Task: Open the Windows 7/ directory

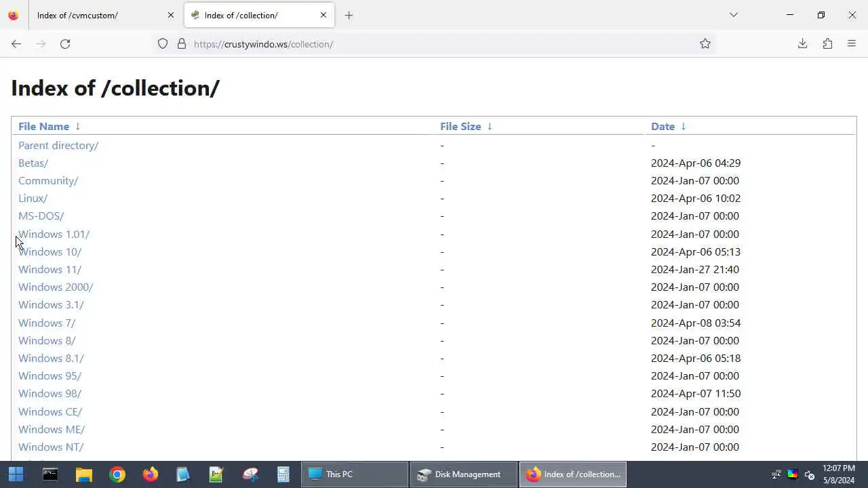Action: pos(47,323)
